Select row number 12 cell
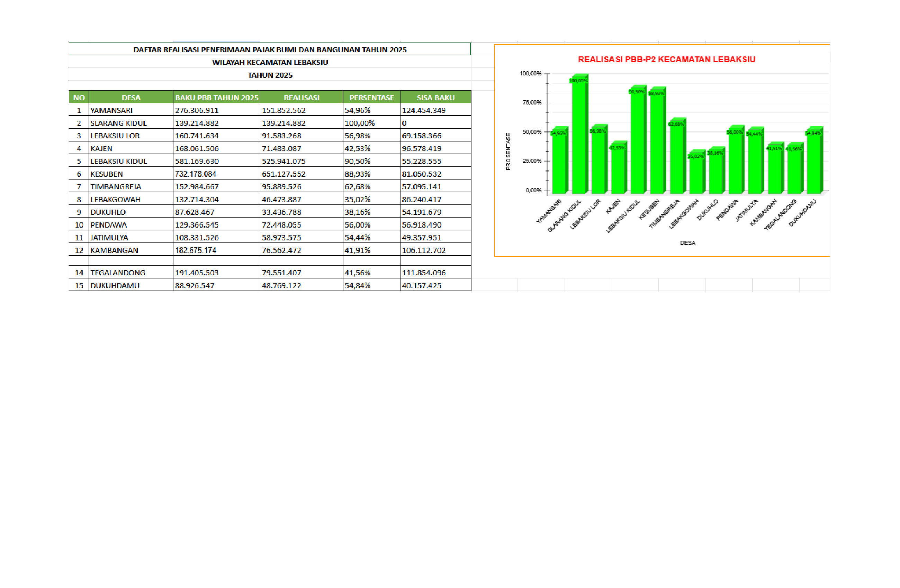This screenshot has height=588, width=900. coord(79,250)
